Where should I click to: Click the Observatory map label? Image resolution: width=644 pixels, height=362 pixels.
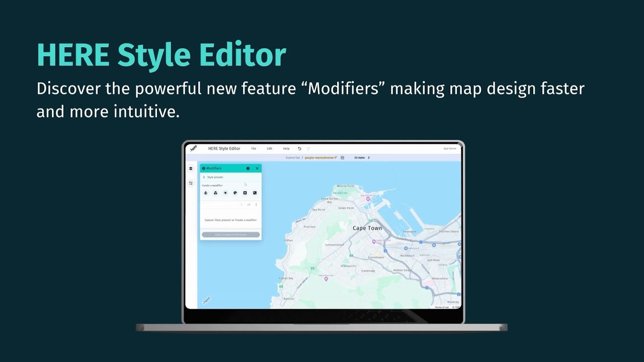coord(440,278)
